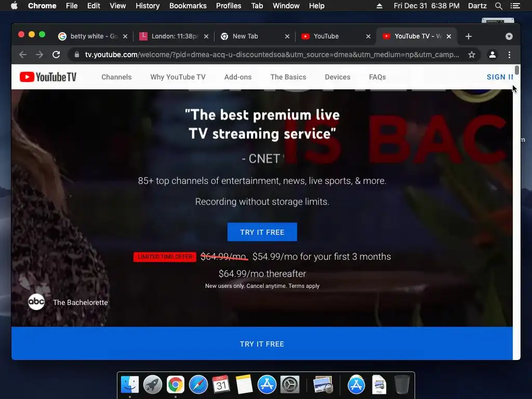532x399 pixels.
Task: Open Chrome three-dot menu
Action: pos(509,55)
